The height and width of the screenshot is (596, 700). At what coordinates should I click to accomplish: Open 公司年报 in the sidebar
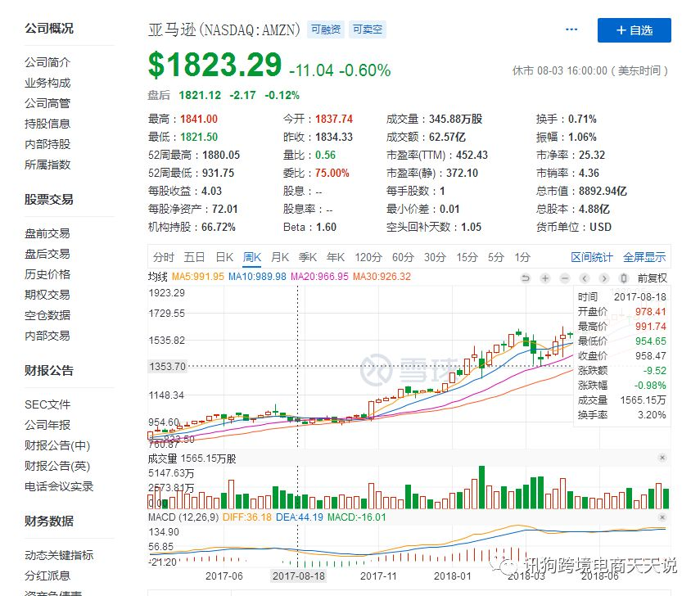coord(47,425)
